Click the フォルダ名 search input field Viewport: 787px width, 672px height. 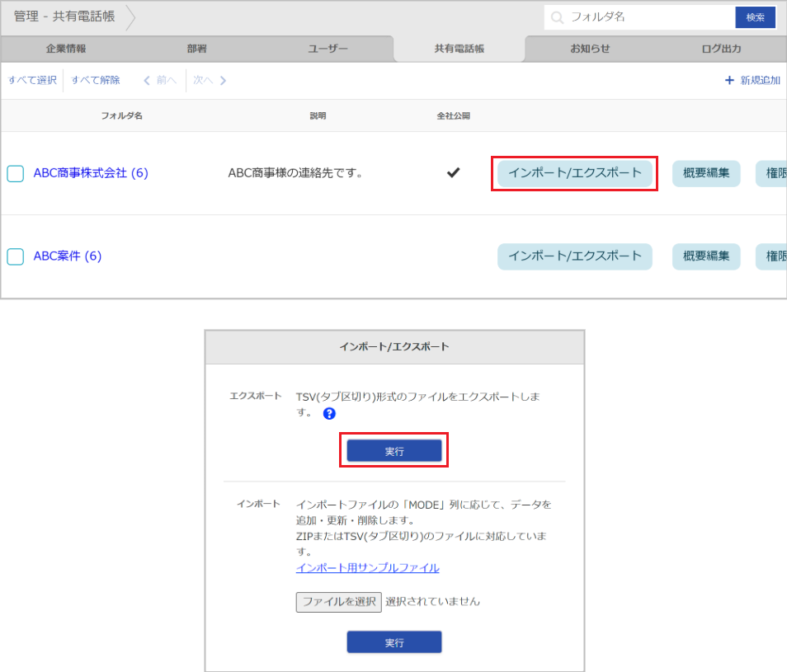click(643, 16)
